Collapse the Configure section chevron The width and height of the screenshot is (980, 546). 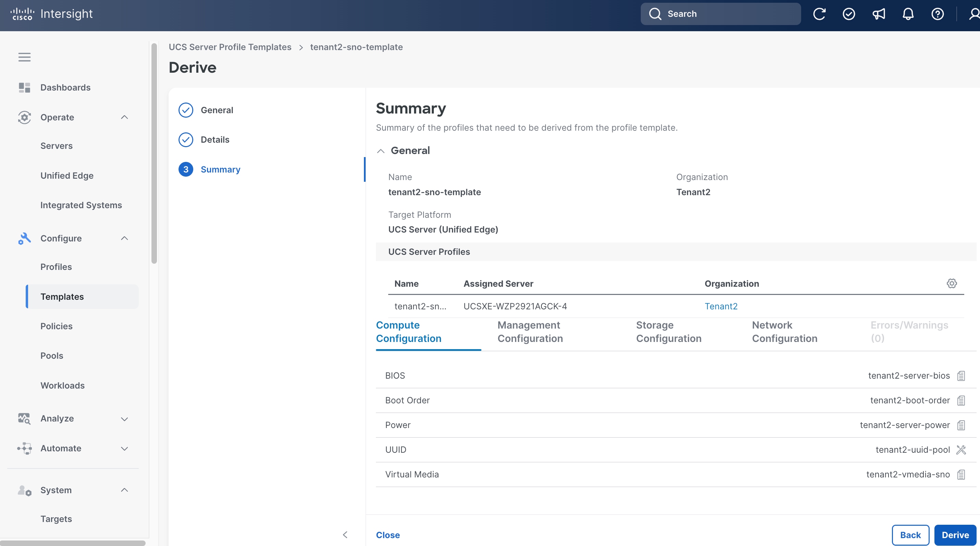pos(124,238)
